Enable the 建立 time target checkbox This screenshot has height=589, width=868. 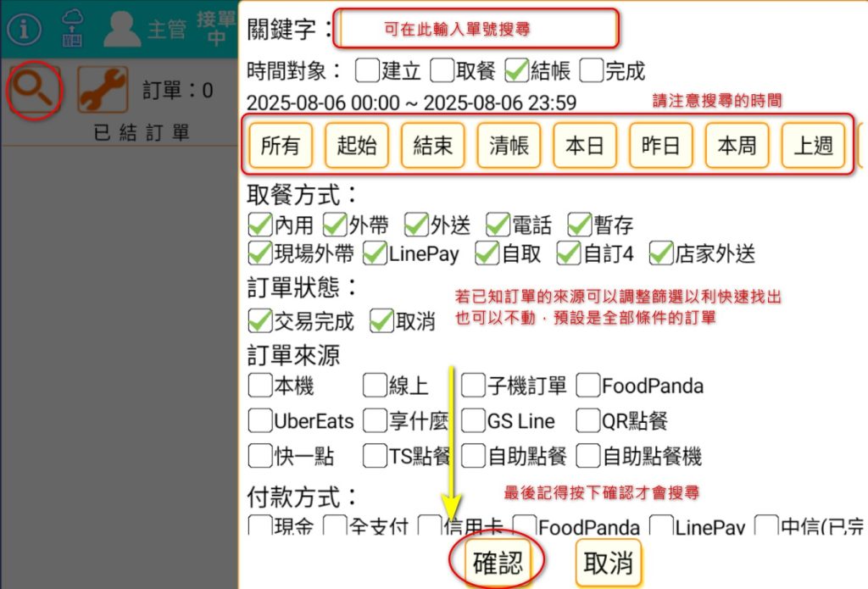click(x=368, y=70)
